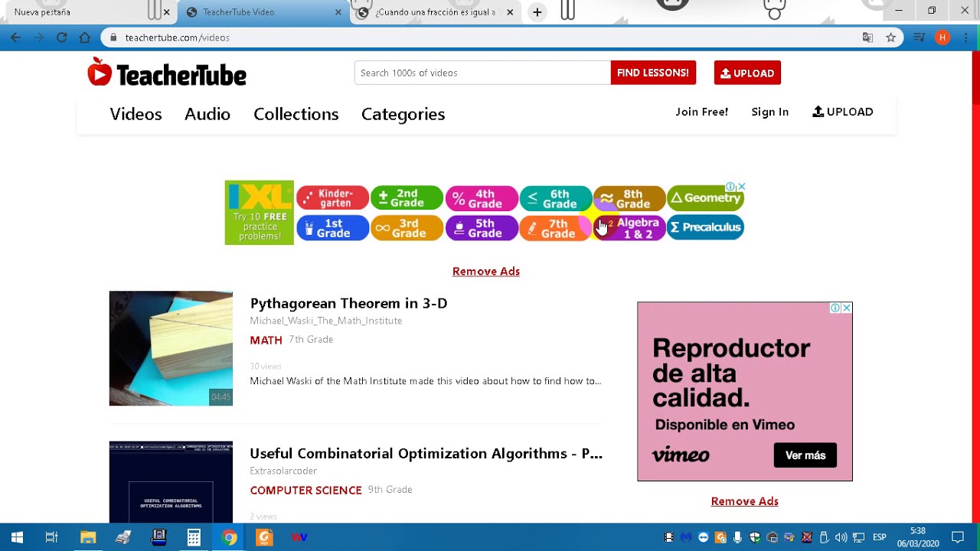Click the Ver más button in Vimeo ad
980x551 pixels.
[x=805, y=455]
